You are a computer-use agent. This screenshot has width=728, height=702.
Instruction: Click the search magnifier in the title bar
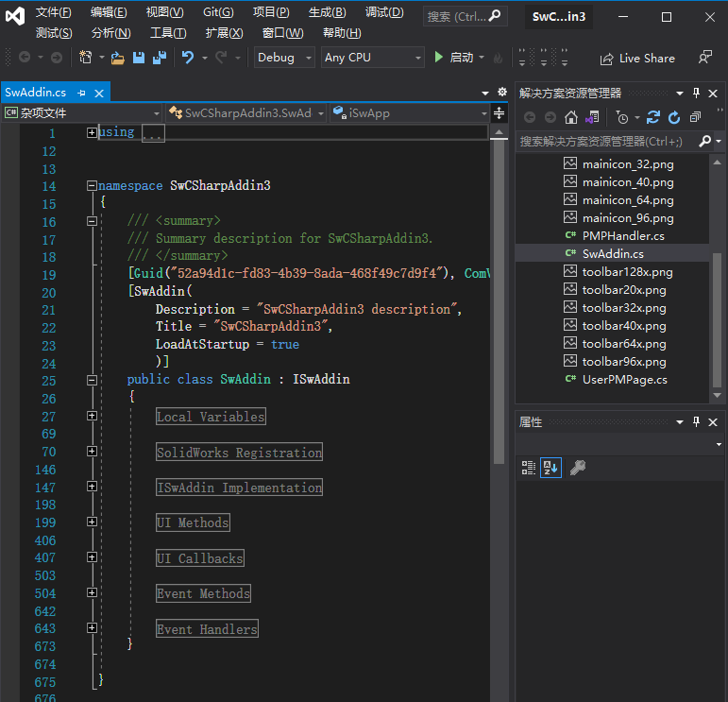click(x=495, y=16)
